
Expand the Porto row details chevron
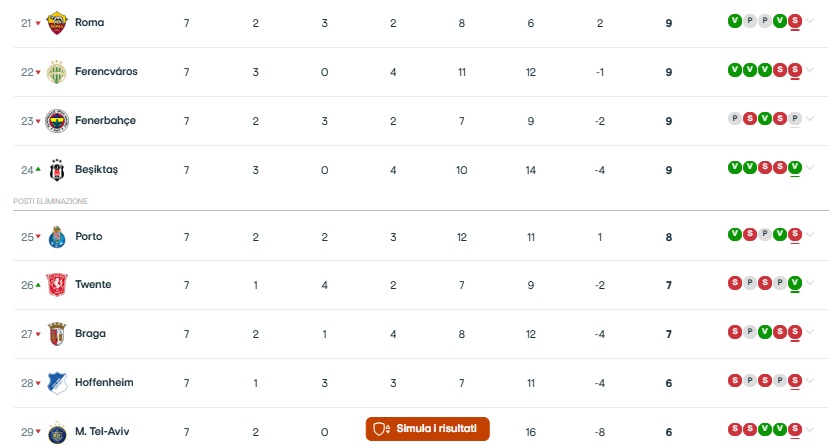tap(810, 235)
